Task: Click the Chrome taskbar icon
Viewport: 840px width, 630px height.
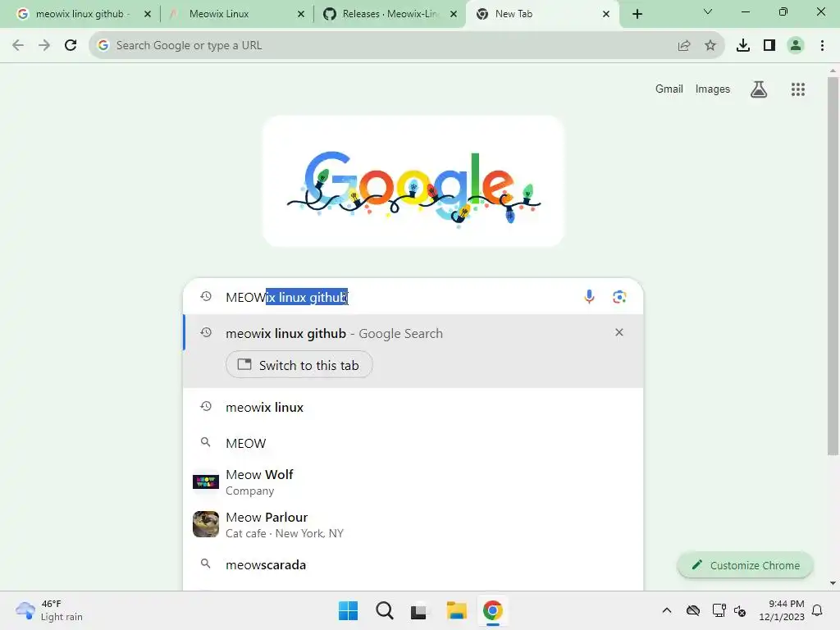Action: click(492, 610)
